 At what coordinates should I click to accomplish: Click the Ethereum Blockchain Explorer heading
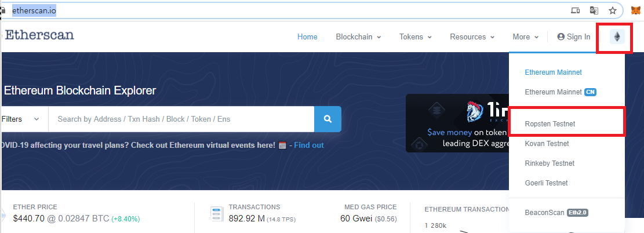click(79, 90)
